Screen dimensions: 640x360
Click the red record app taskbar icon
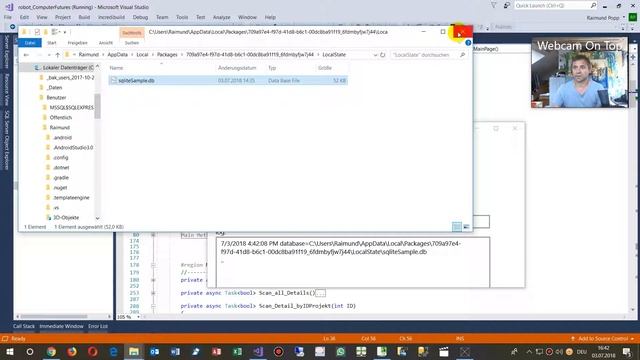tap(278, 351)
